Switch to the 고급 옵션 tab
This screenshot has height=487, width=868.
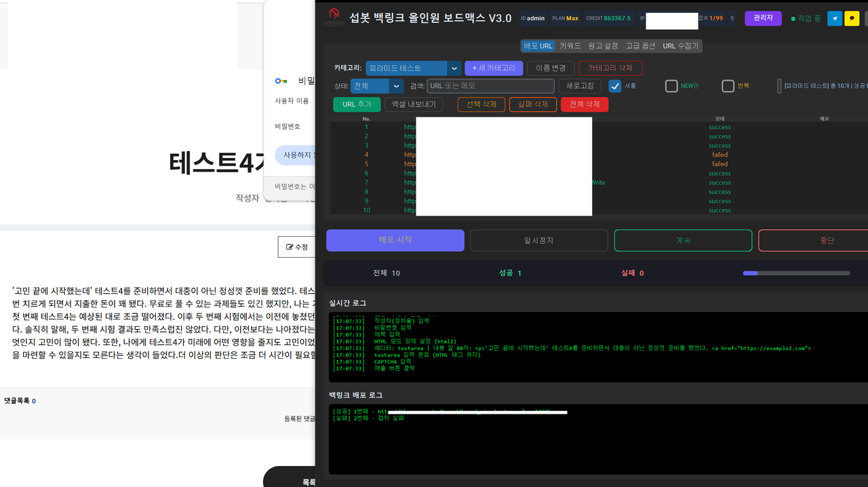[x=640, y=46]
